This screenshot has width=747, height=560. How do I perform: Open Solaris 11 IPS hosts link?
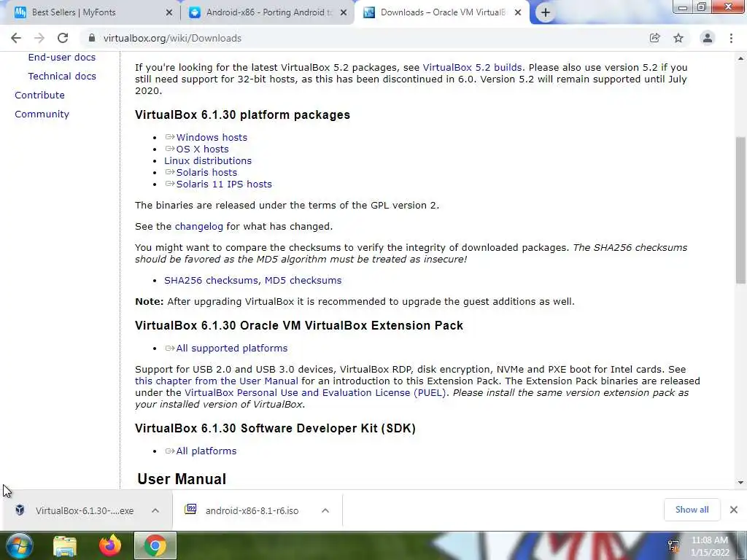click(224, 184)
